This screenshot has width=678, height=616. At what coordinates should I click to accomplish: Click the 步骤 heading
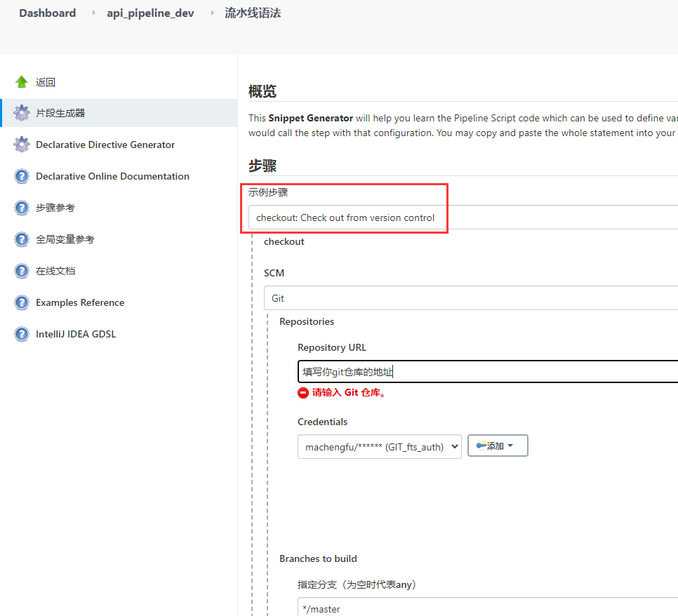pyautogui.click(x=262, y=166)
